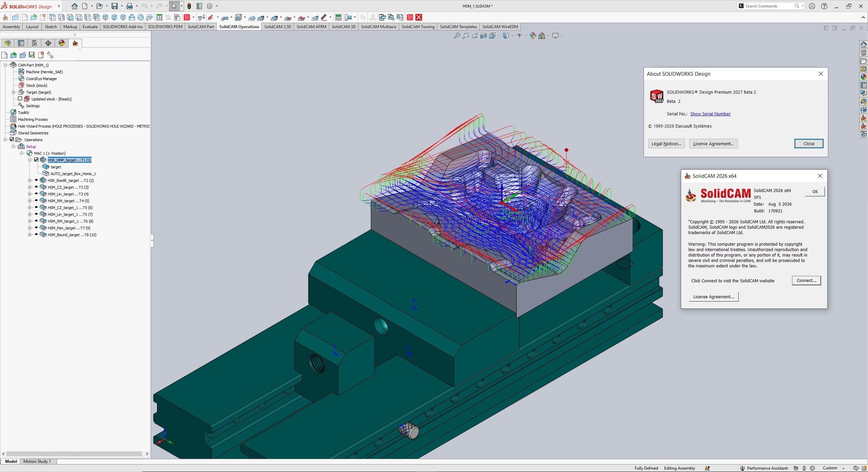Click OK in the SolidCAM 2026 dialog

pos(815,192)
